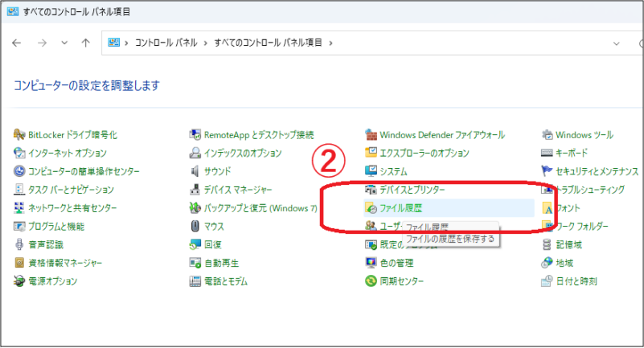This screenshot has width=644, height=348.
Task: Open the 音声認識 microphone icon
Action: (19, 244)
